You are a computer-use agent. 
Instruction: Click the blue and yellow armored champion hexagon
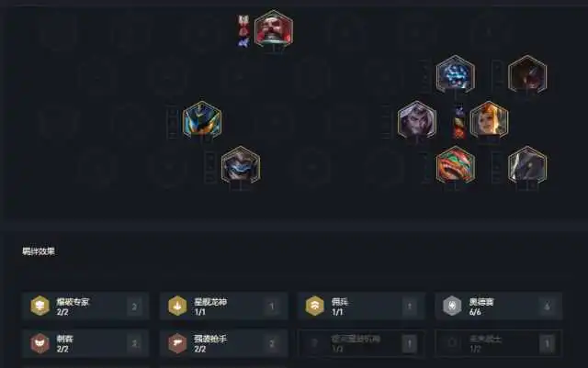[x=202, y=119]
